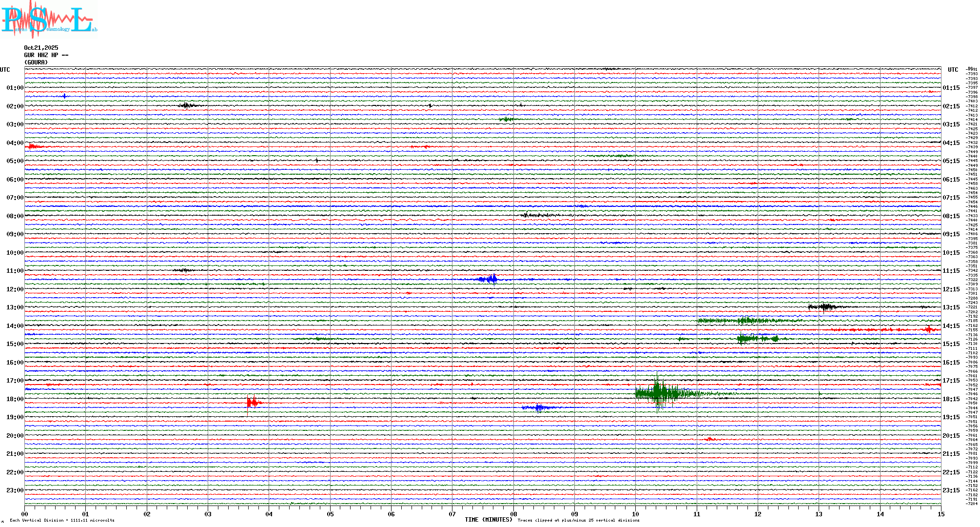Click the 20:00 hour label on left
The width and height of the screenshot is (980, 527).
15,436
